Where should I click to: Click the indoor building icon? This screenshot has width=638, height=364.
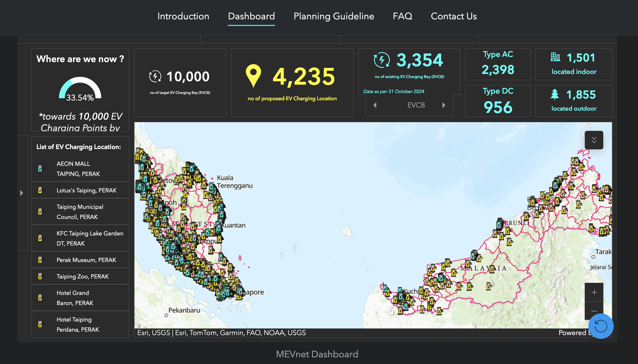click(555, 57)
